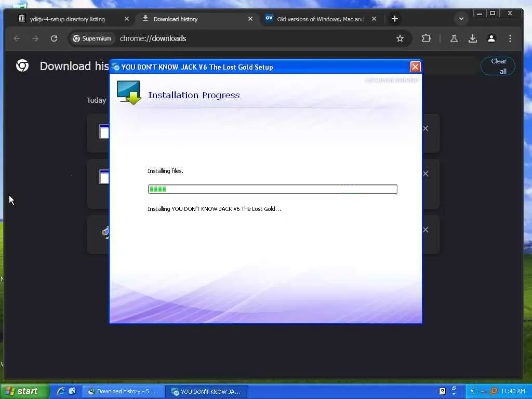The height and width of the screenshot is (399, 532).
Task: Reload the downloads page
Action: tap(54, 38)
